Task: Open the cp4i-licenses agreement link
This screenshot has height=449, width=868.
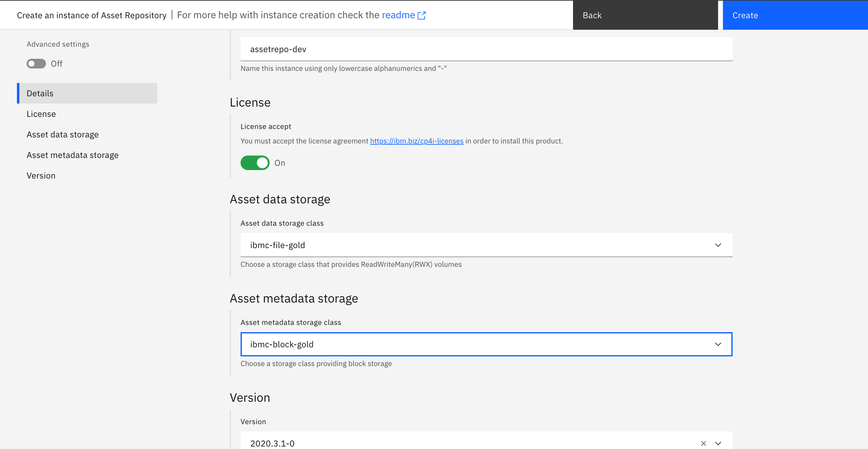Action: coord(417,141)
